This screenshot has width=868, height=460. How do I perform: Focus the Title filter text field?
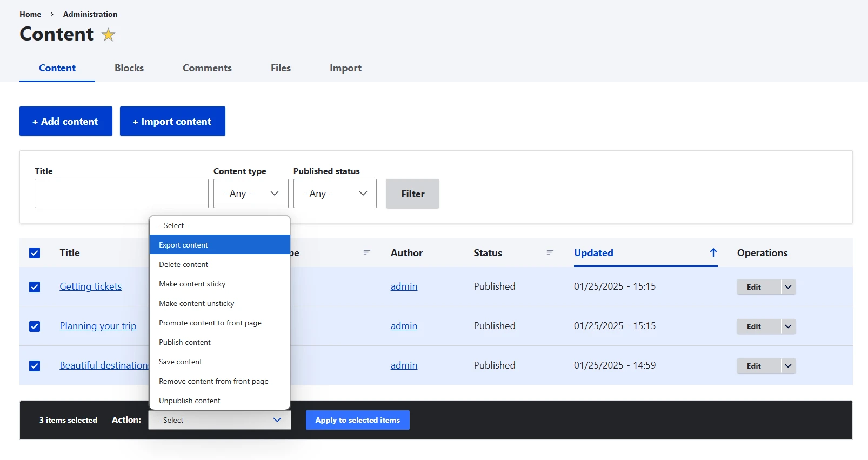(x=122, y=194)
